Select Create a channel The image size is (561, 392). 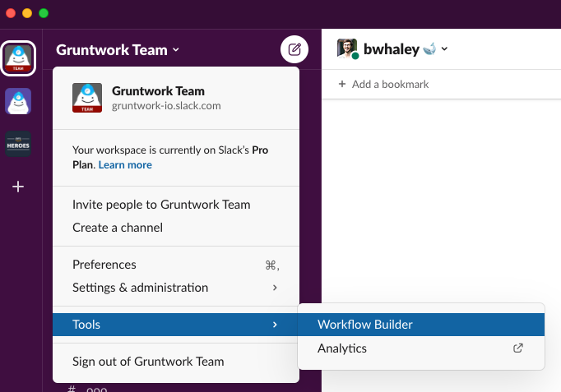pos(118,228)
